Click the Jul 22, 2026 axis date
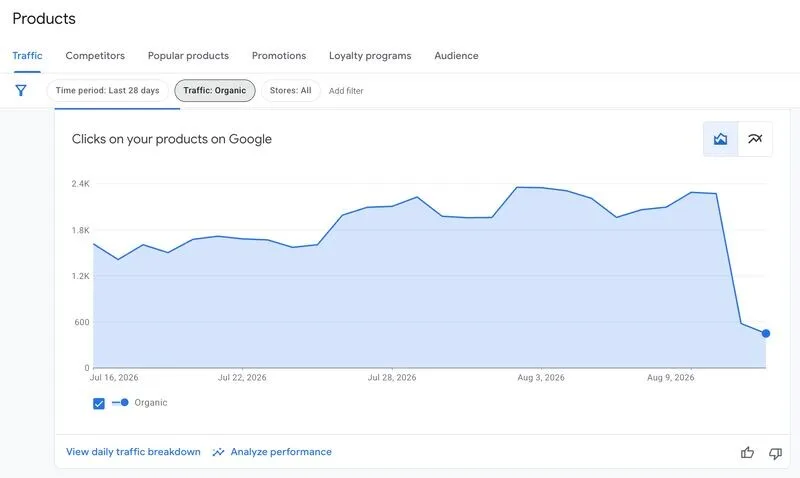Image resolution: width=800 pixels, height=478 pixels. click(242, 378)
